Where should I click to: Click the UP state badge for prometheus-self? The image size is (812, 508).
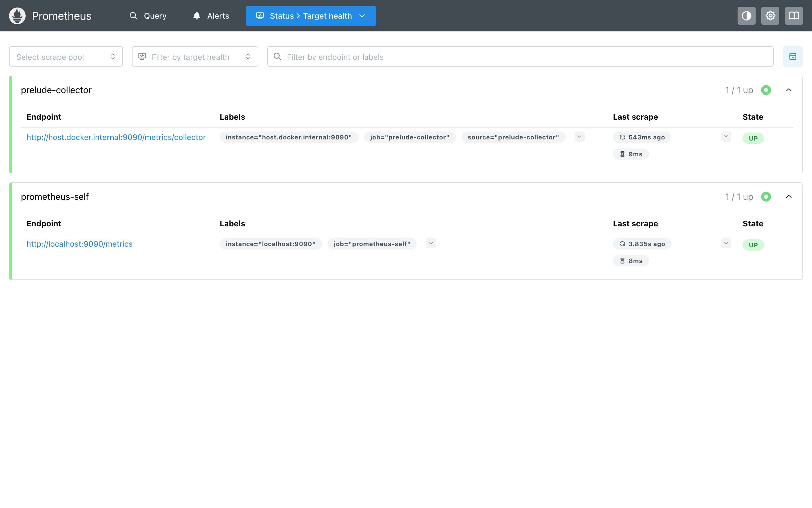click(x=753, y=245)
